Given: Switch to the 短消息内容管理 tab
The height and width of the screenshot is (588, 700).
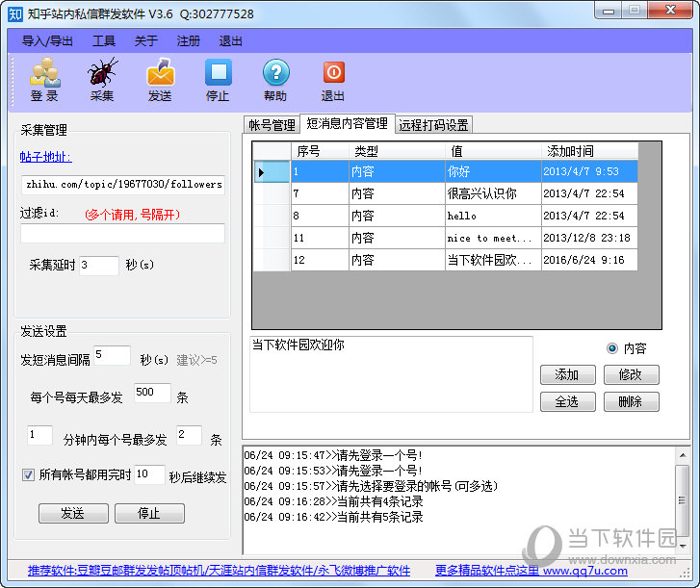Looking at the screenshot, I should (348, 123).
